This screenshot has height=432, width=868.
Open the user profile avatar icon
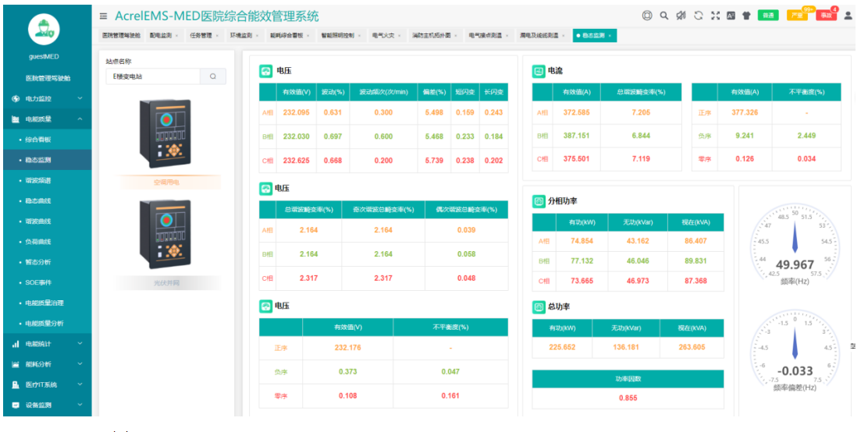(848, 16)
